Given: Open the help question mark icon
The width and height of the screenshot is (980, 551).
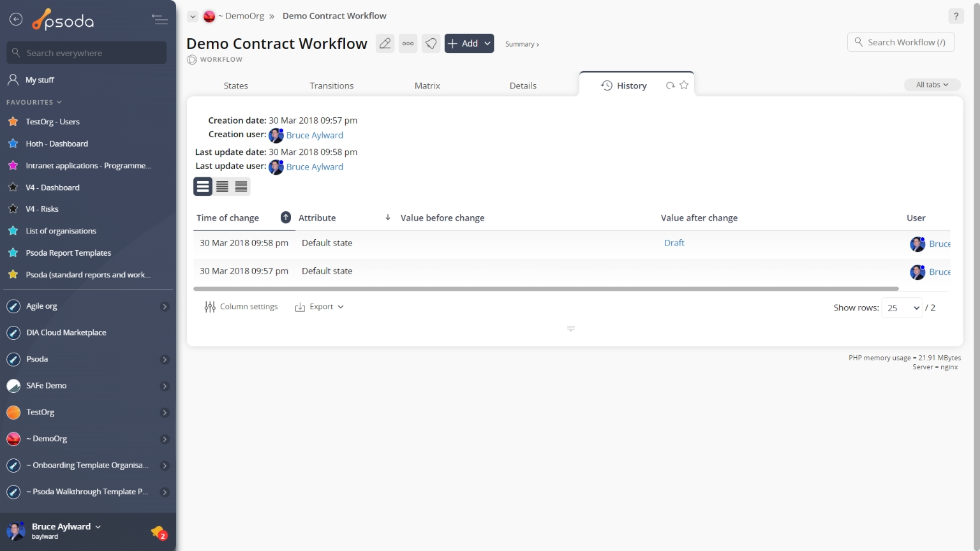Looking at the screenshot, I should click(x=955, y=16).
